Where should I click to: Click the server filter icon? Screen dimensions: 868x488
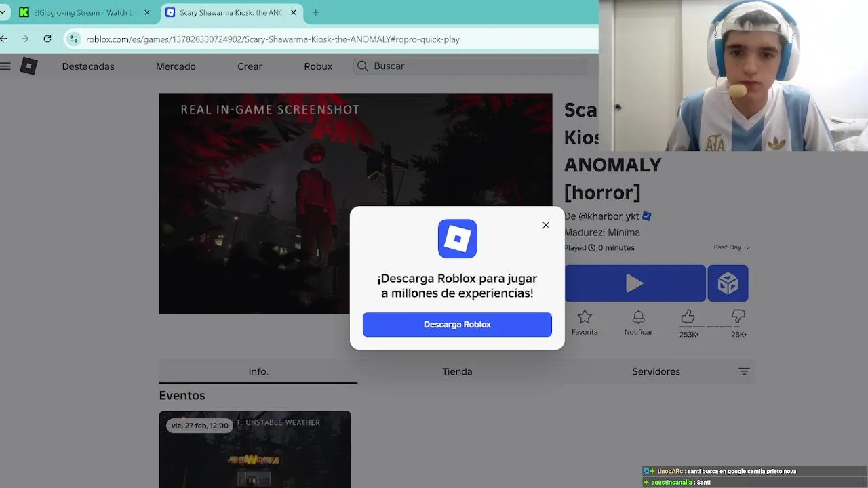point(744,371)
